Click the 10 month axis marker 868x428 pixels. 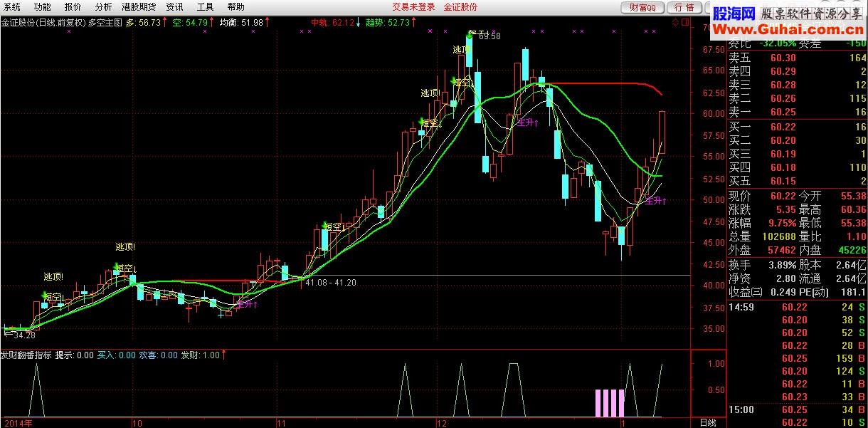[137, 422]
